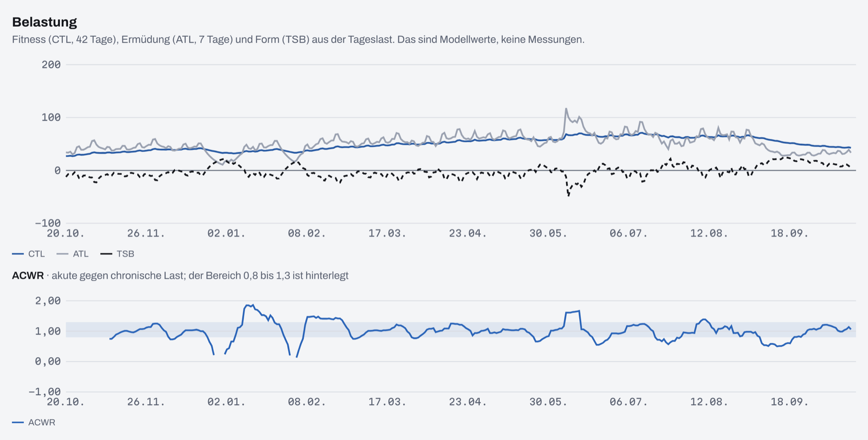Click the ATL peak spike in early June
868x440 pixels.
tap(566, 108)
